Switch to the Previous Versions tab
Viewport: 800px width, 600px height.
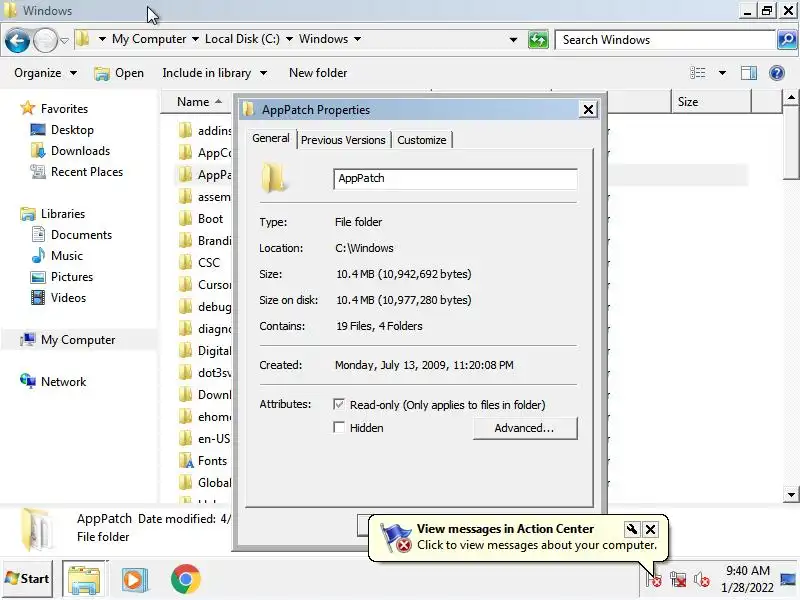point(343,140)
